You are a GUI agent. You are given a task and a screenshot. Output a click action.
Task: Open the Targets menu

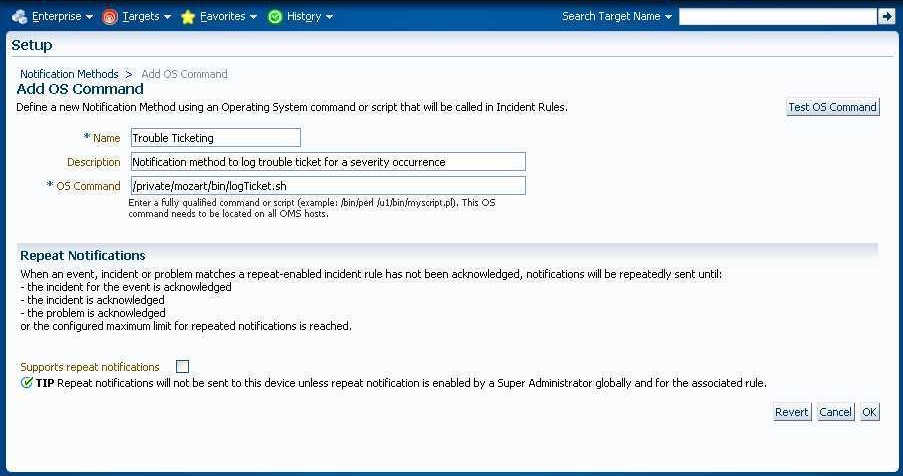141,17
